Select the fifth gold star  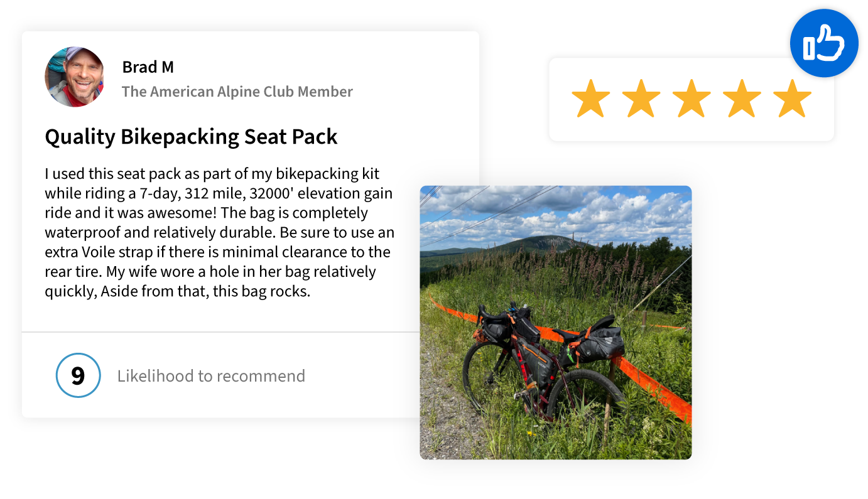click(x=792, y=99)
